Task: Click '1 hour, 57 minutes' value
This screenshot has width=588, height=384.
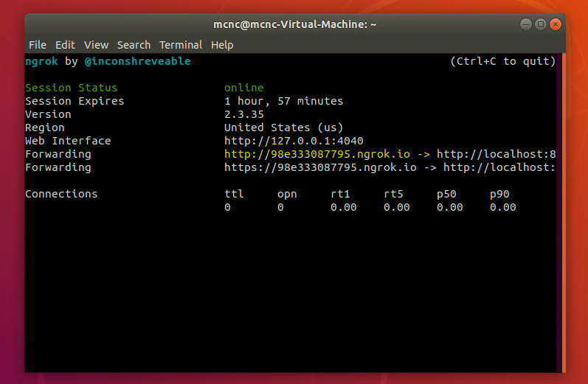Action: [283, 101]
